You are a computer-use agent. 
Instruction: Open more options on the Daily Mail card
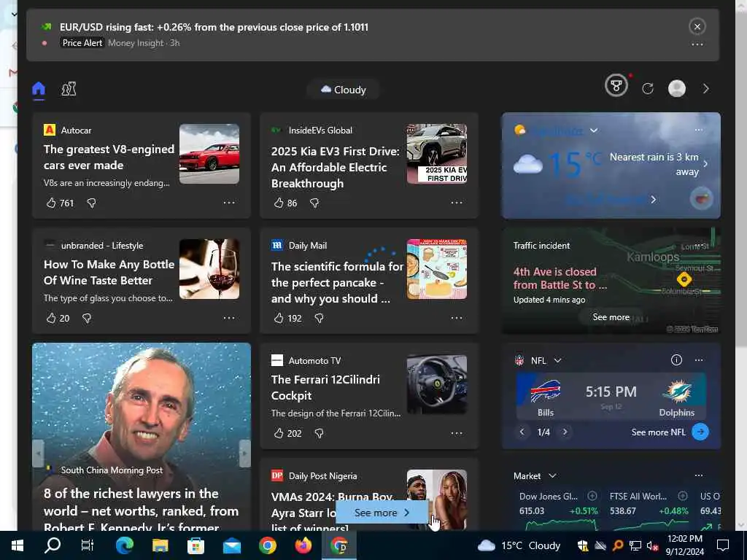point(457,318)
